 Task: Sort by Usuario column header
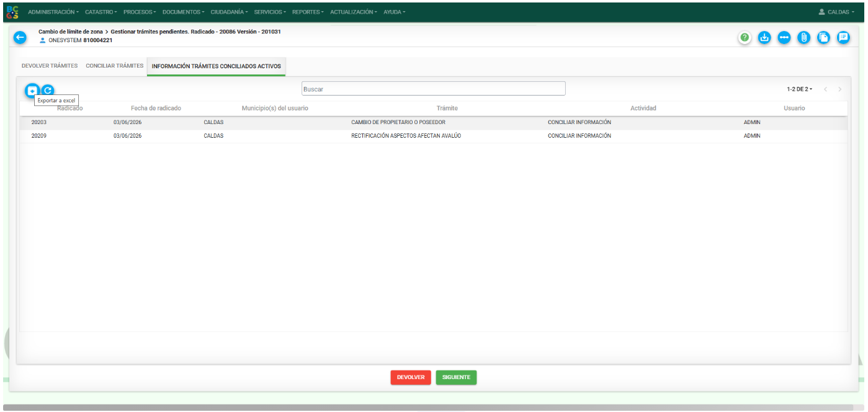click(794, 108)
